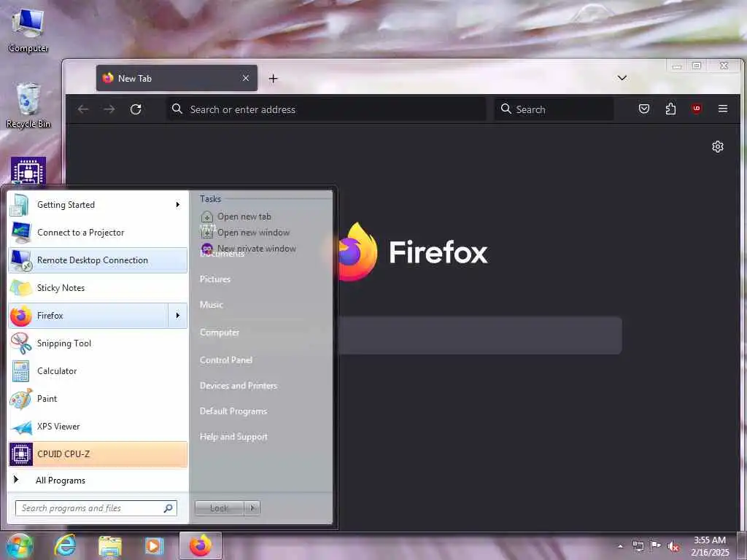Expand the shutdown options arrow
This screenshot has height=560, width=747.
[x=252, y=508]
